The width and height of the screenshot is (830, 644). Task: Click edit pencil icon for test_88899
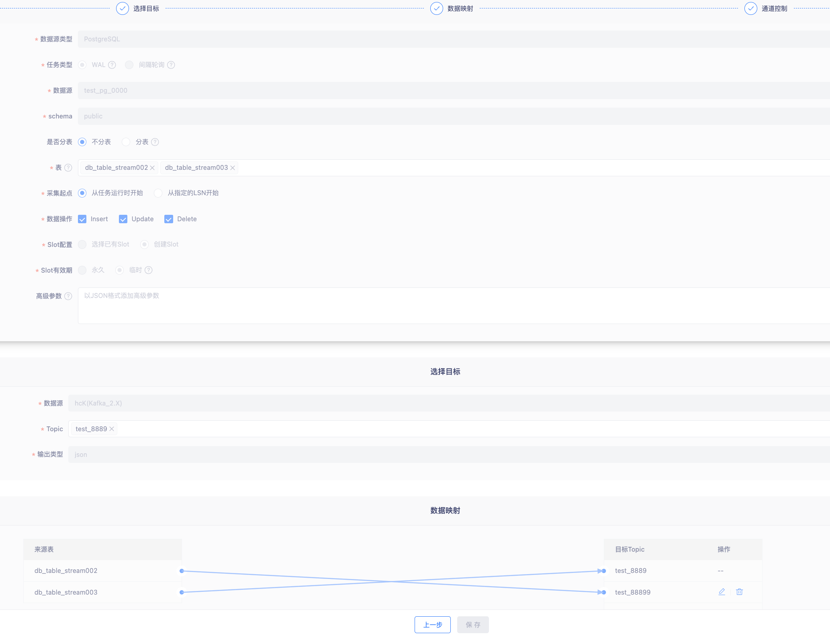pyautogui.click(x=722, y=592)
